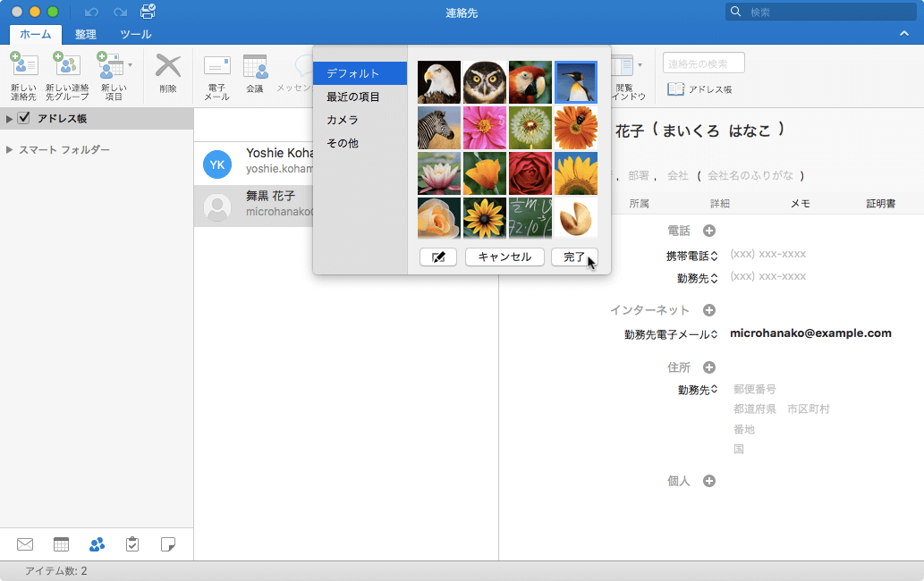Viewport: 924px width, 581px height.
Task: Toggle the アドレス帳 checkbox in sidebar
Action: click(x=23, y=118)
